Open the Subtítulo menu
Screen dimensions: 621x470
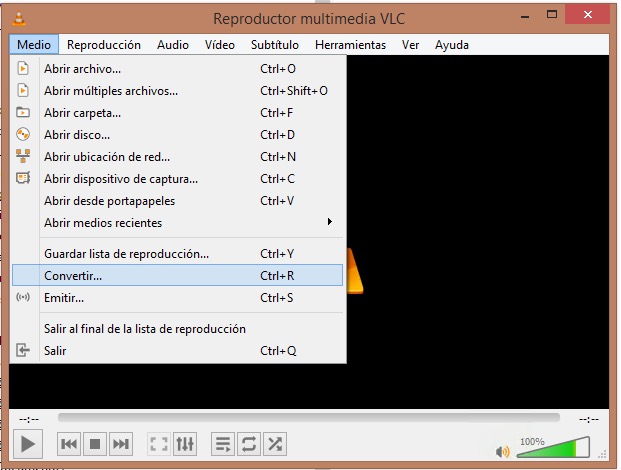275,45
